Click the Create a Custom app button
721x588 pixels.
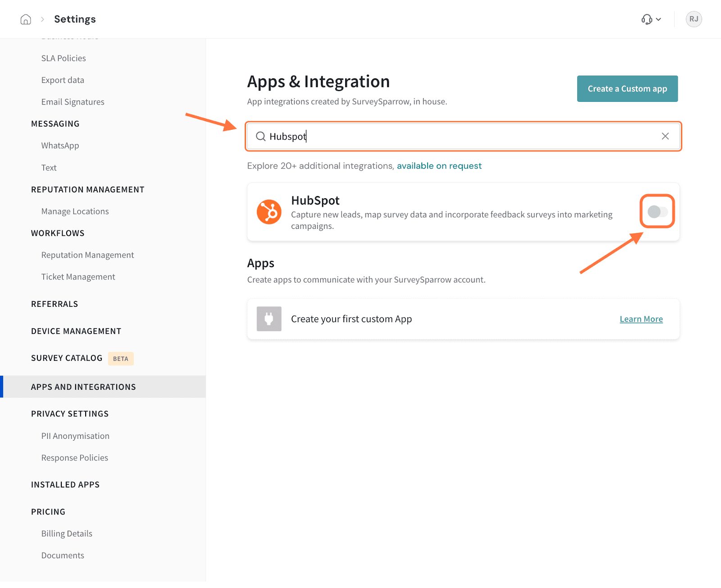pyautogui.click(x=627, y=89)
